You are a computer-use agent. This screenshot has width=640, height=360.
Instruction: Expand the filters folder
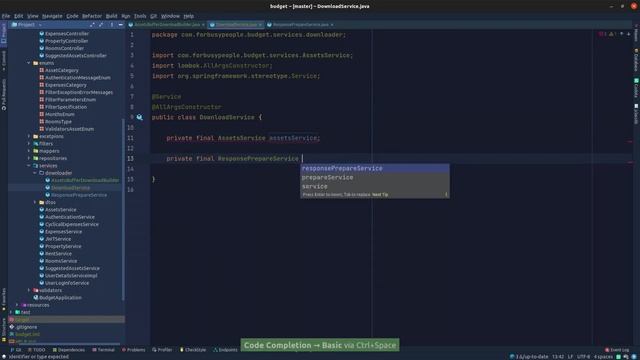pos(29,144)
